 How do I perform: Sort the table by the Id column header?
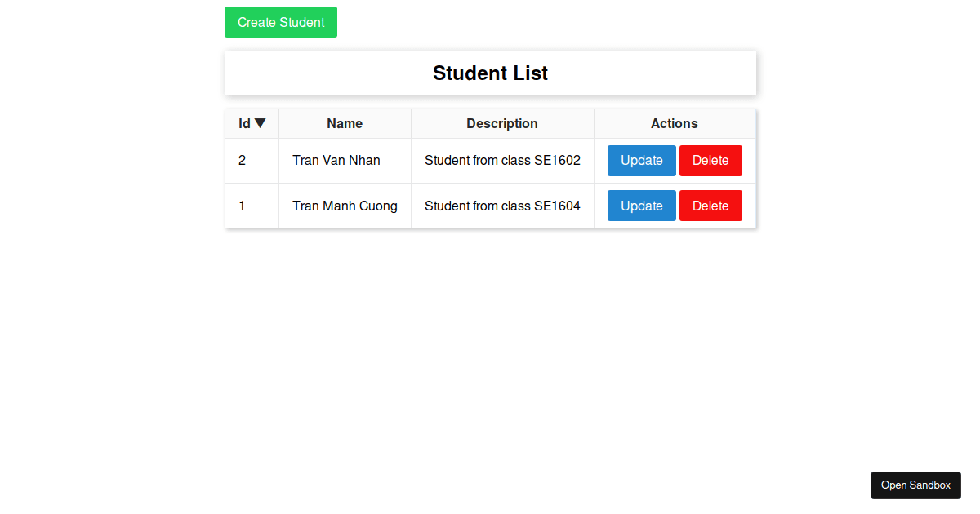pyautogui.click(x=252, y=123)
